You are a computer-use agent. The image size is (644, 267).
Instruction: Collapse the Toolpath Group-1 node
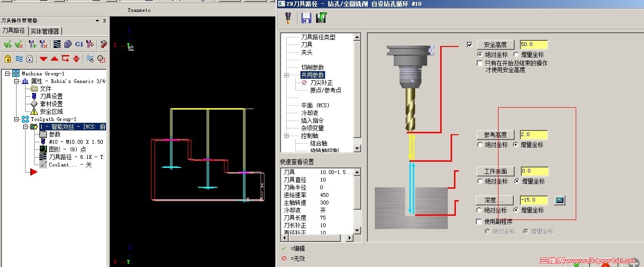coord(17,119)
